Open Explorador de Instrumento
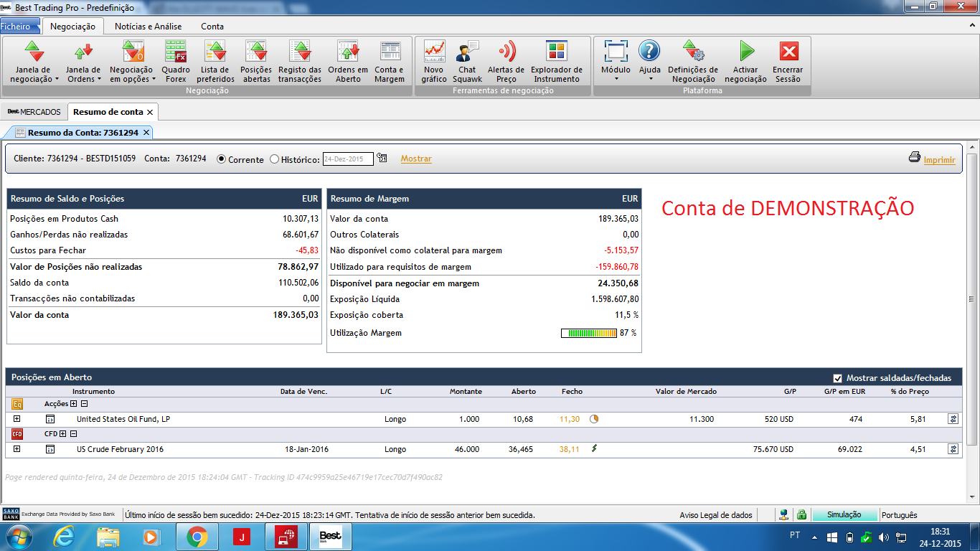 click(x=557, y=62)
